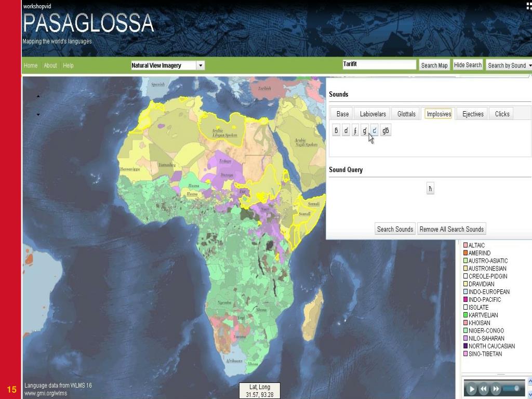
Task: Play the audio in media player
Action: 471,389
